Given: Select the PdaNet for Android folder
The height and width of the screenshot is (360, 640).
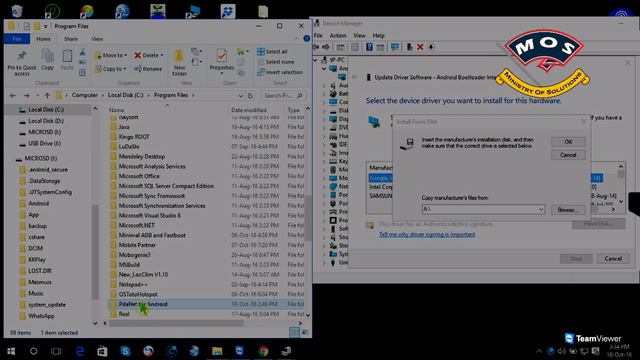Looking at the screenshot, I should point(143,304).
